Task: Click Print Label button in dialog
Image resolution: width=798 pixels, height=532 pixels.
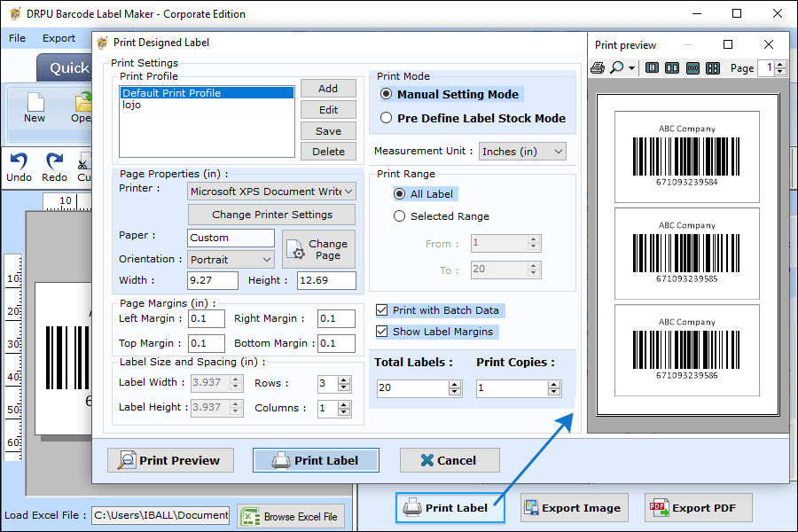Action: tap(316, 460)
